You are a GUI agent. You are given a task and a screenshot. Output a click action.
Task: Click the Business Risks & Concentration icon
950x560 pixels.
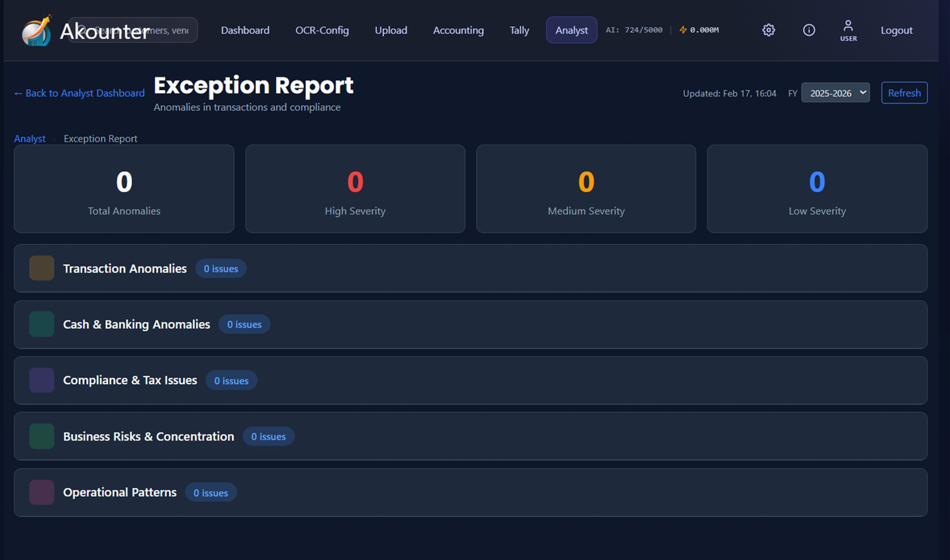[41, 436]
